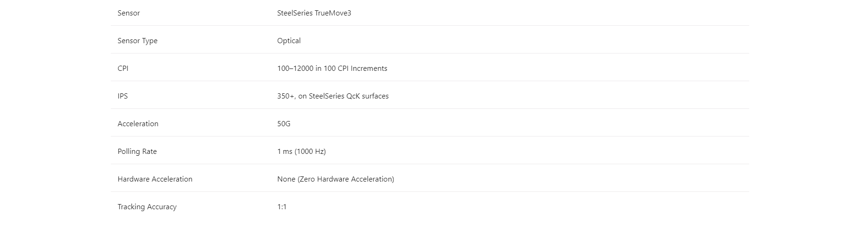Click the Hardware Acceleration label
This screenshot has height=228, width=868.
(155, 179)
